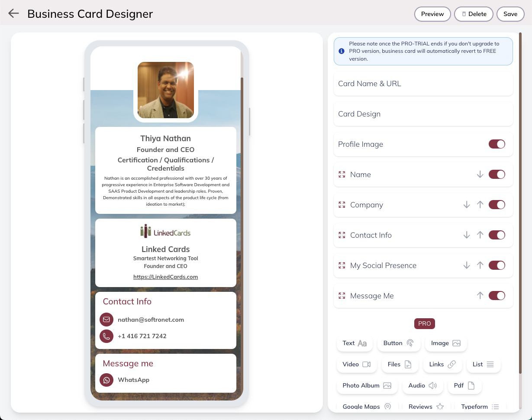532x420 pixels.
Task: Add a Video block
Action: pos(356,364)
